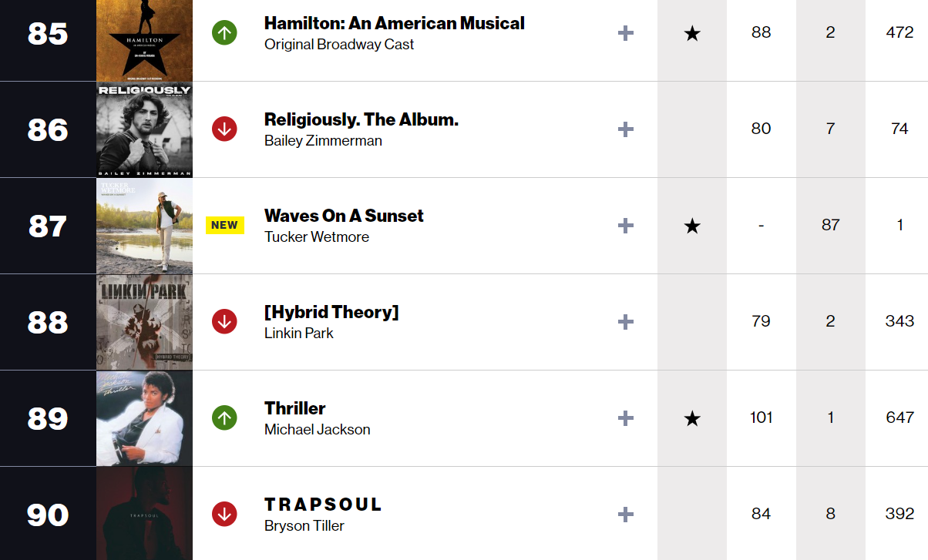The width and height of the screenshot is (928, 560).
Task: Click the red down arrow for Religiously
Action: [224, 129]
